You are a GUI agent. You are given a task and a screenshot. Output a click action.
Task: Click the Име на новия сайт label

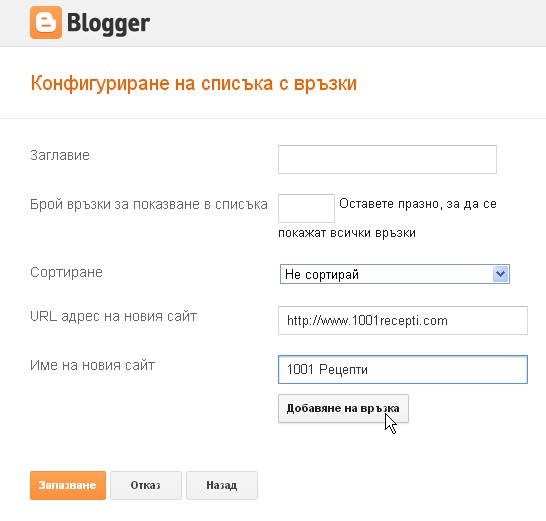[x=92, y=365]
